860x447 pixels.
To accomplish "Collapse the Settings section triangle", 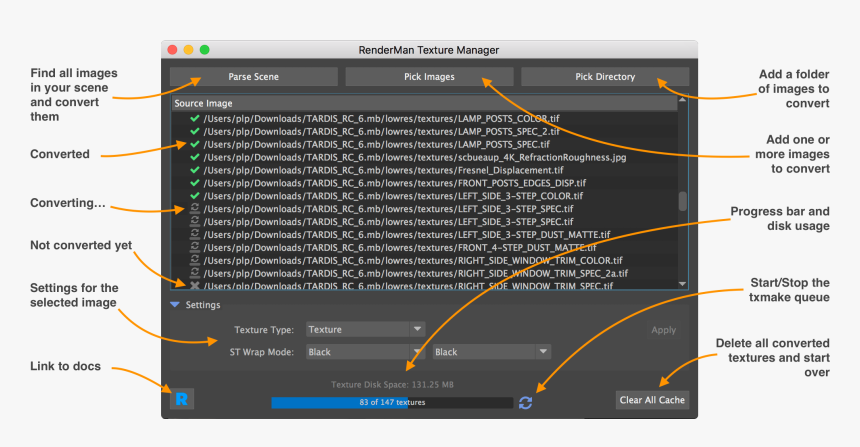I will click(175, 305).
